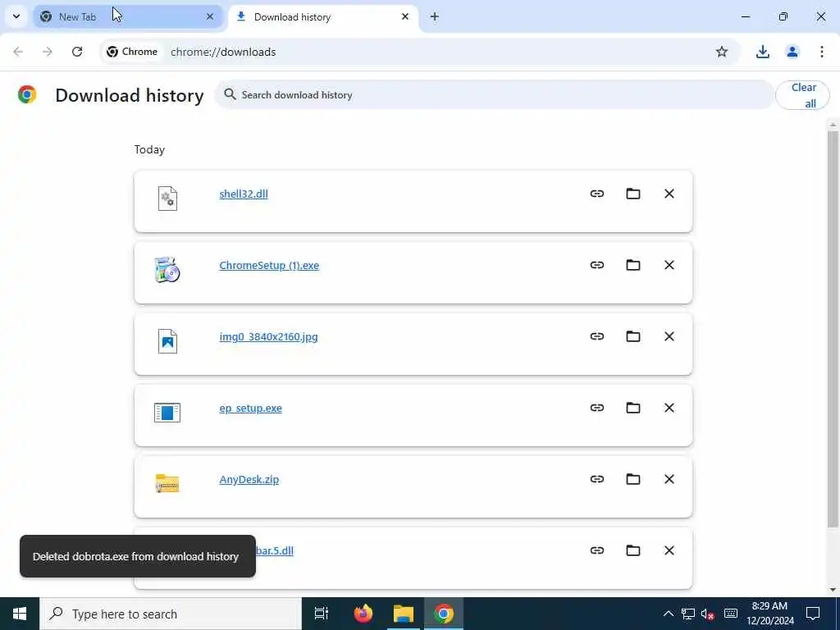The image size is (840, 630).
Task: Show ChromeSetup (1).exe in folder
Action: 633,265
